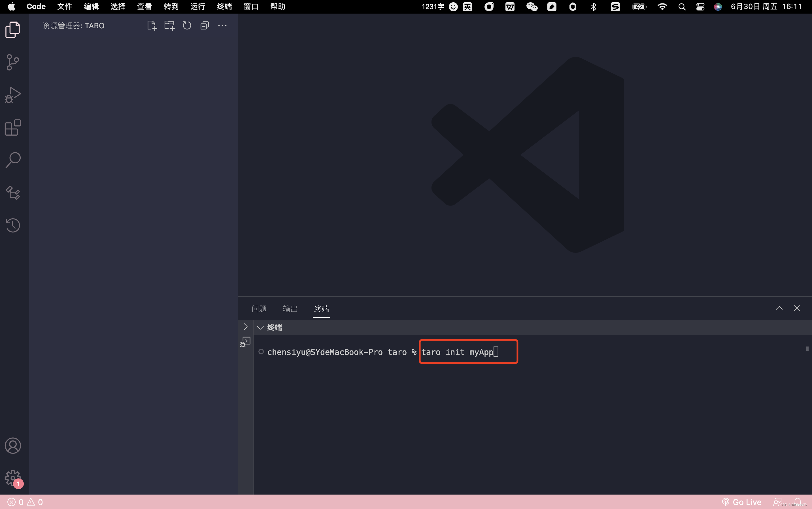Open the 选择 menu

118,7
